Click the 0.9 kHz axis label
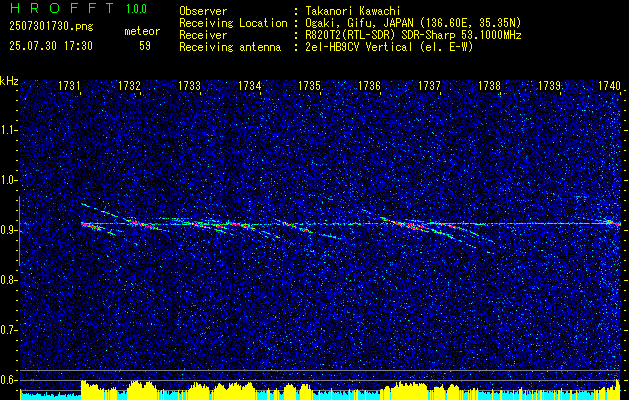This screenshot has height=400, width=629. pyautogui.click(x=9, y=230)
